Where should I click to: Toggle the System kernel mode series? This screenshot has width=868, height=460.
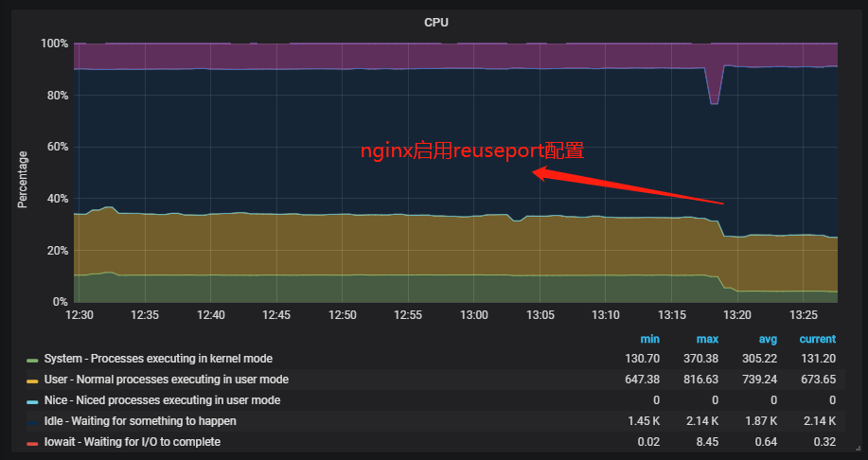click(159, 359)
